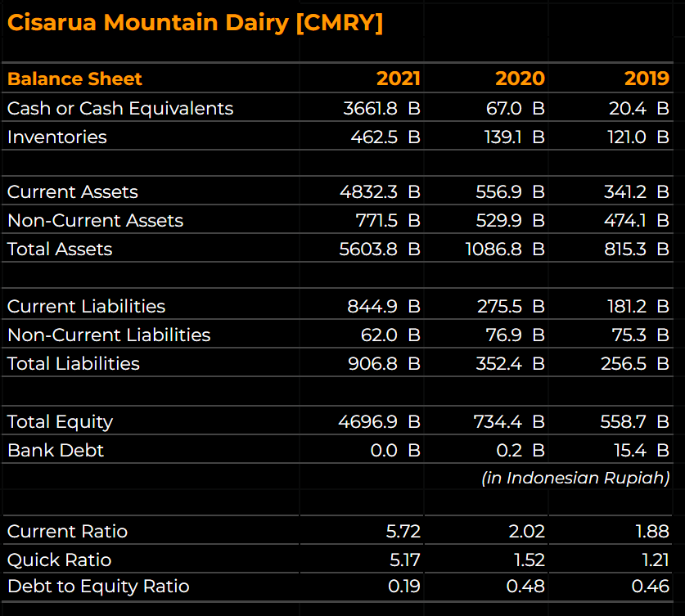Select the Total Equity row label
Viewport: 685px width, 616px height.
(60, 422)
